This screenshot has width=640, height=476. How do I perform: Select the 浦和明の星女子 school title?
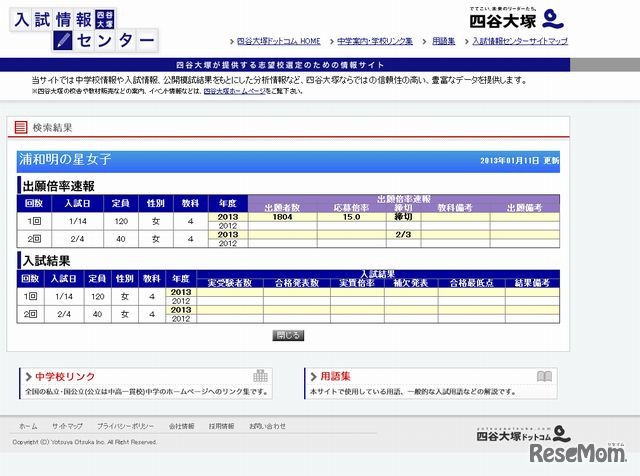coord(65,159)
